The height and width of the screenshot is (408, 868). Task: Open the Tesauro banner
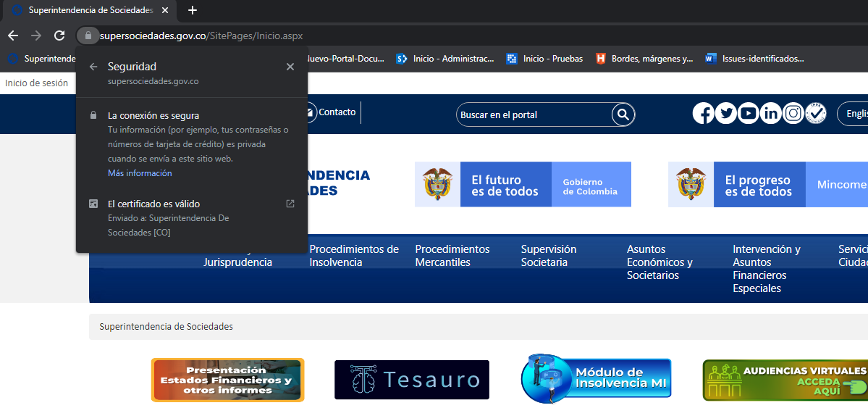(x=411, y=380)
